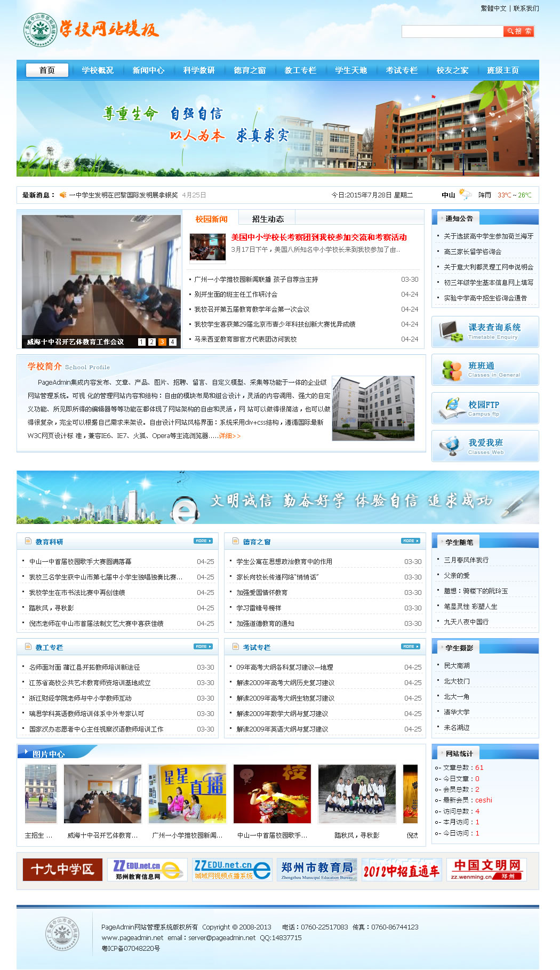Image resolution: width=560 pixels, height=970 pixels.
Task: Open the 星星直播 thumbnail in 图片中心
Action: point(187,794)
